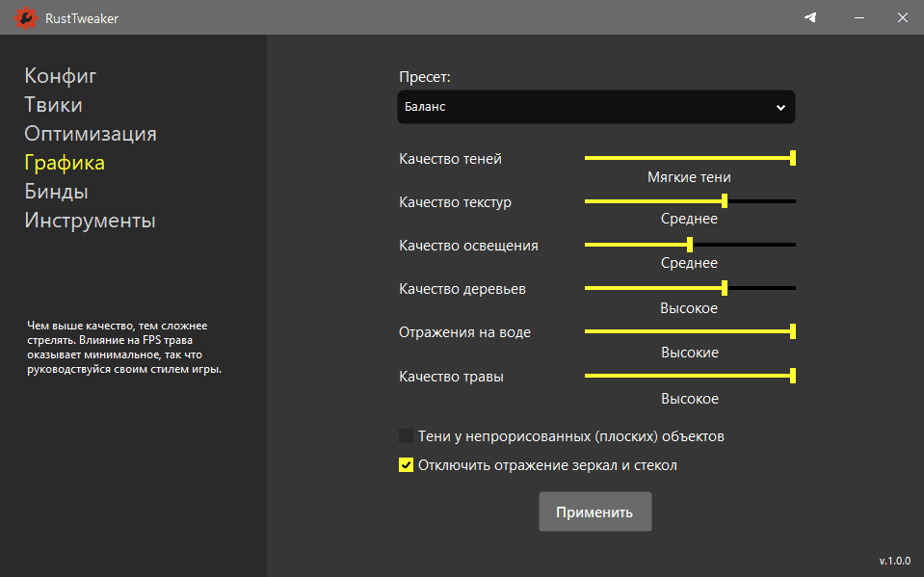Open the Бинды section
This screenshot has height=577, width=924.
[56, 192]
